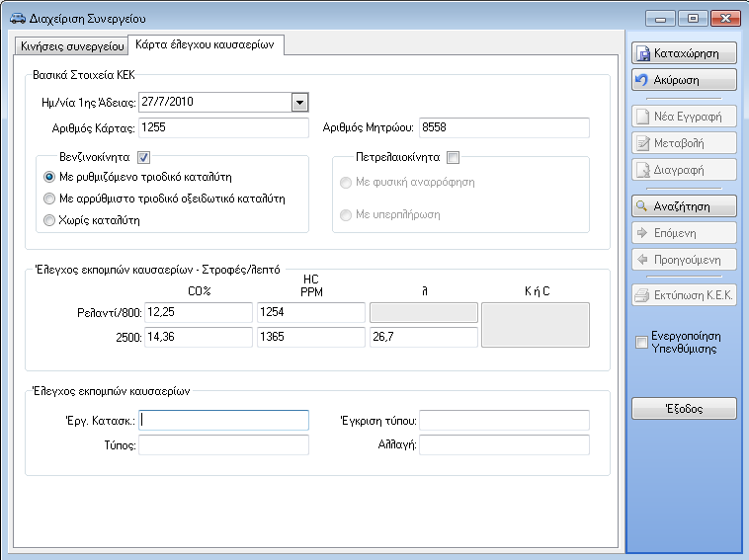Screen dimensions: 749x560
Task: Click the pencil edit icon on Μεταβολή
Action: coord(643,143)
